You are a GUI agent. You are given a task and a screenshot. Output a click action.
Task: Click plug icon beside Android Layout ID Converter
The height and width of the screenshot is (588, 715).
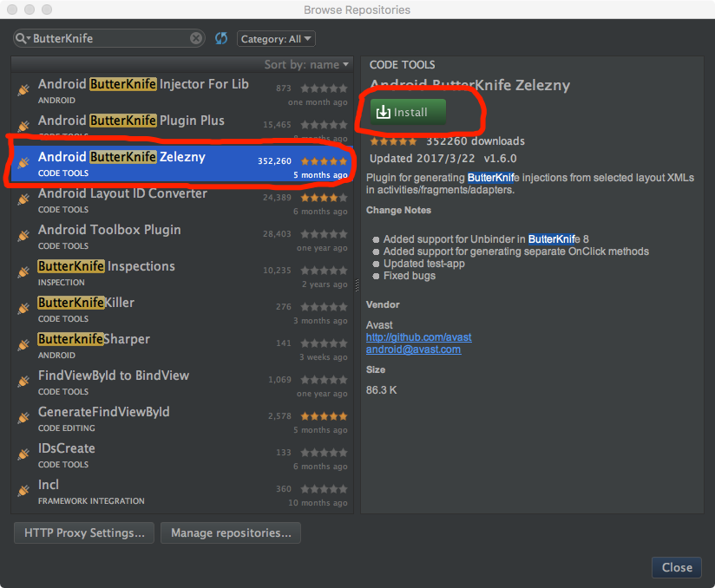(x=23, y=199)
